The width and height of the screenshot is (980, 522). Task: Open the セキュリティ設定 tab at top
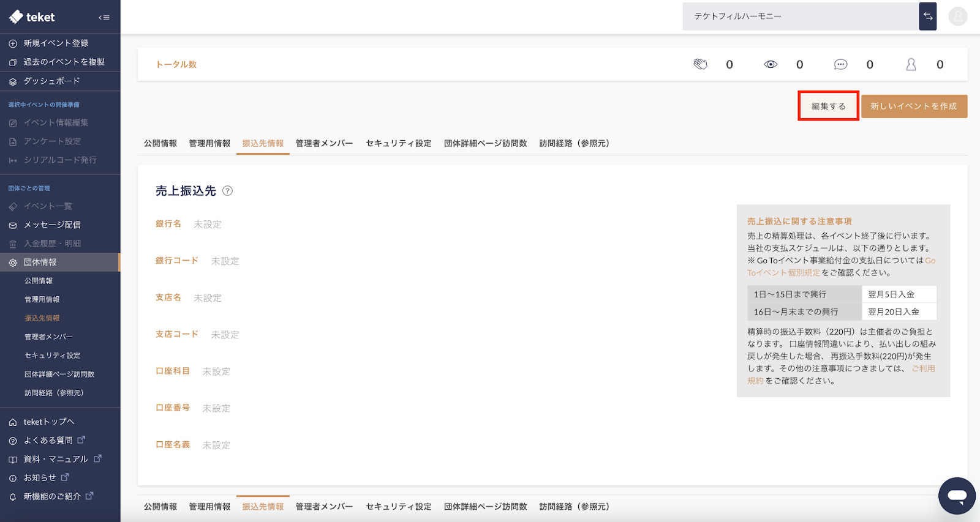(398, 143)
